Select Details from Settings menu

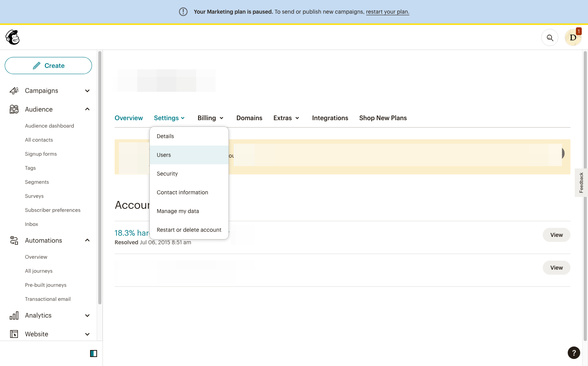tap(189, 136)
